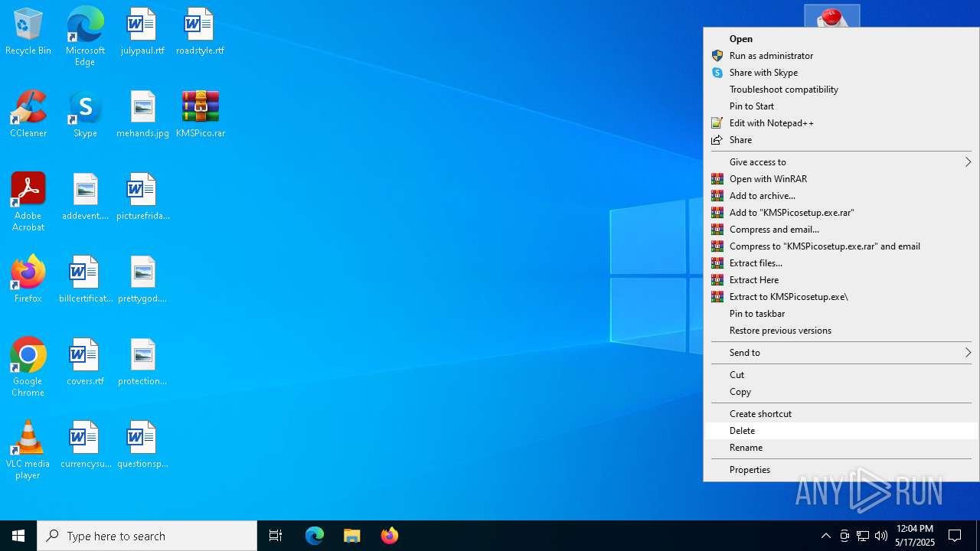Choose Pin to taskbar
Image resolution: width=980 pixels, height=551 pixels.
[x=841, y=314]
